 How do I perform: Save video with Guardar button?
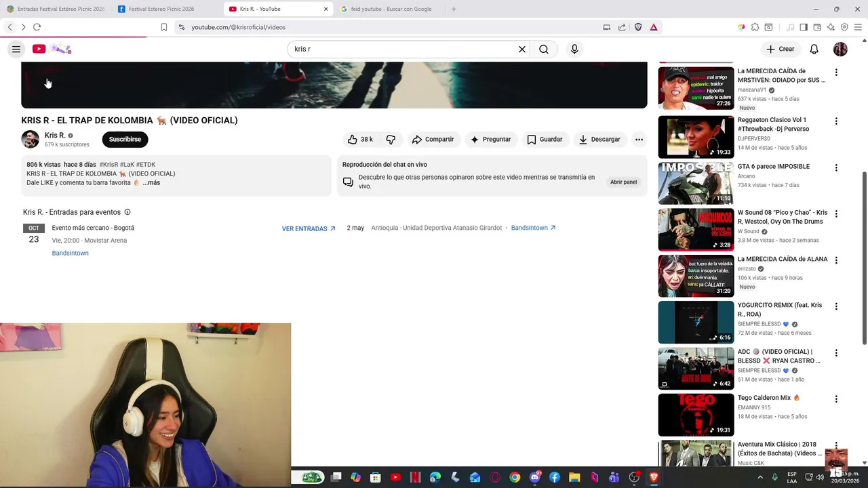(545, 139)
